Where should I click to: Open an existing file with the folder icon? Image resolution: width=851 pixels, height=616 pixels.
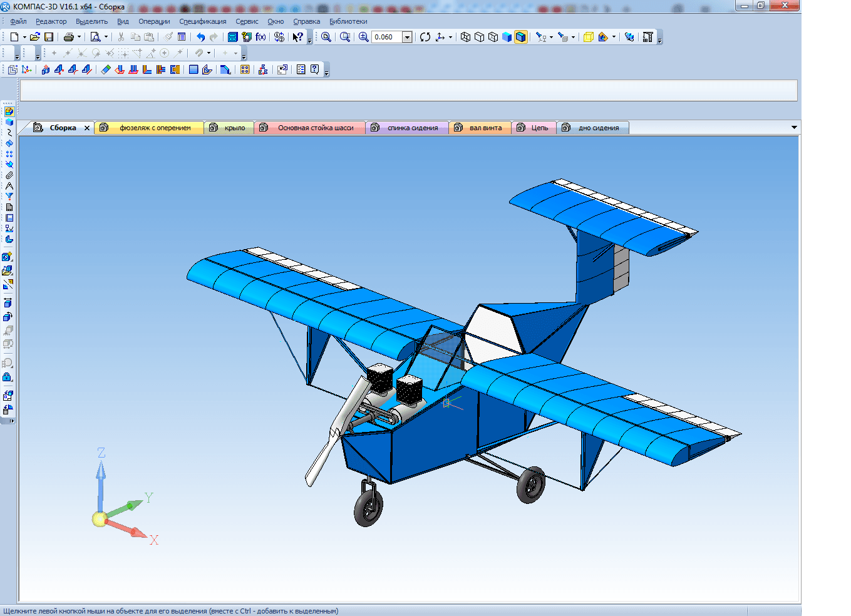coord(35,37)
